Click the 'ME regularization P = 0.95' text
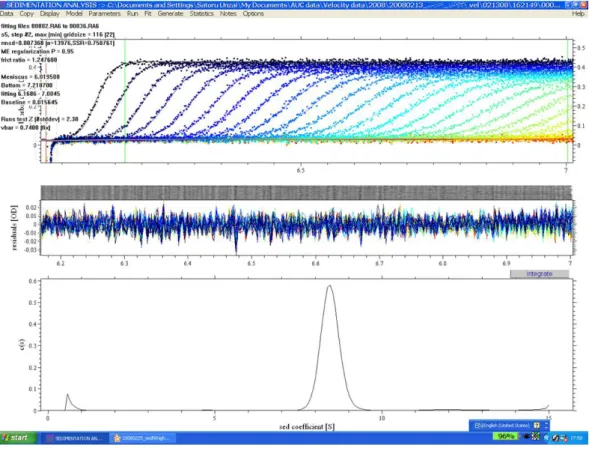 coord(38,51)
